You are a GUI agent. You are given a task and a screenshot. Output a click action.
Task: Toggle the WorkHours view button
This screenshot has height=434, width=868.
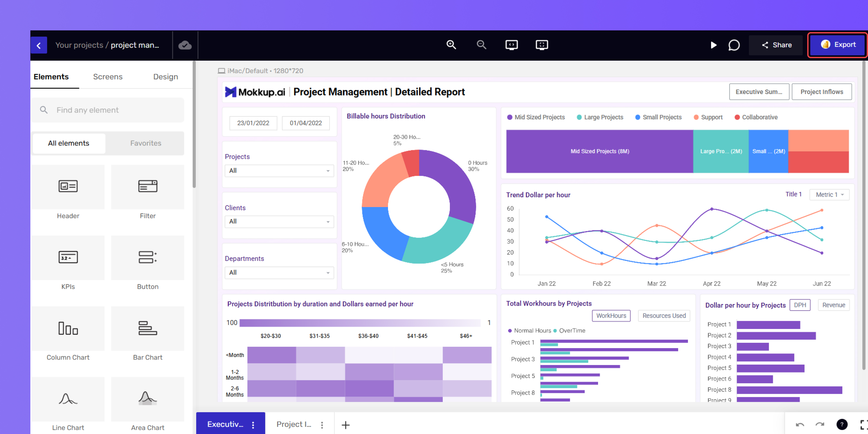611,316
